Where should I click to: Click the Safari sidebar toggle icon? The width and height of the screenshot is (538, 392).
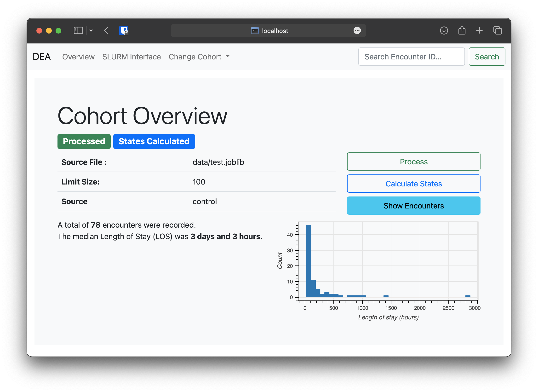78,30
